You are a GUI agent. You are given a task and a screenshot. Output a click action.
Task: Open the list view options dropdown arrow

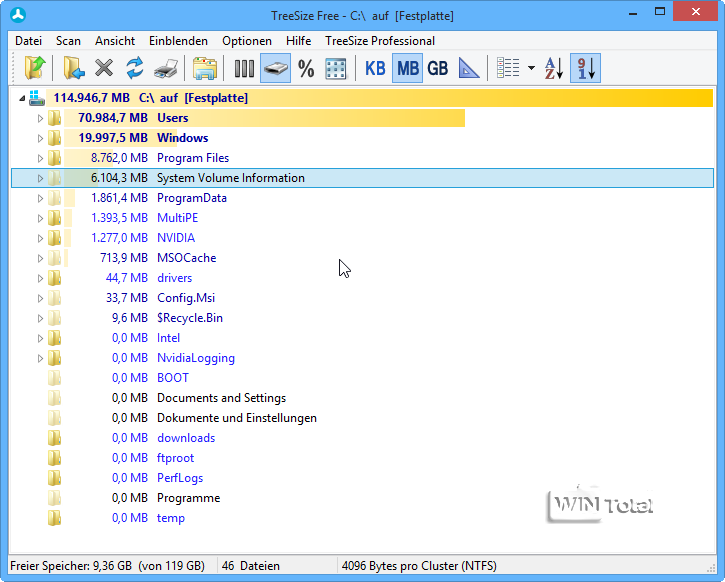[x=531, y=69]
